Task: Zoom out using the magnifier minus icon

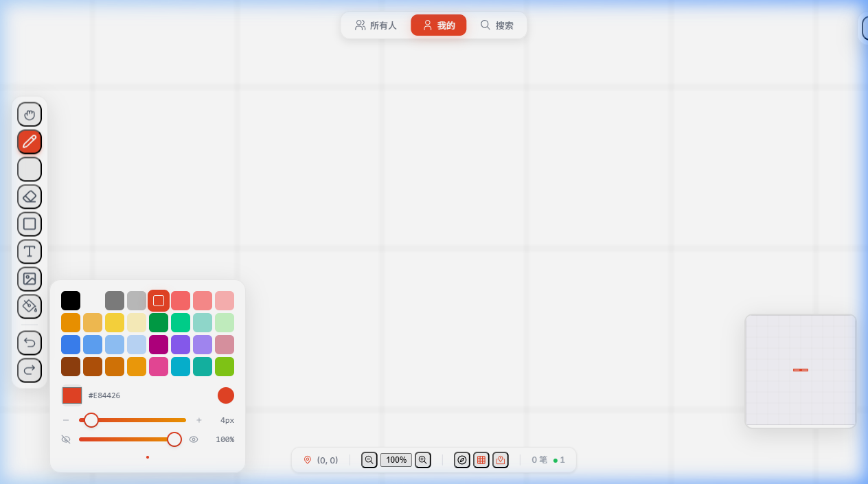Action: pos(369,460)
